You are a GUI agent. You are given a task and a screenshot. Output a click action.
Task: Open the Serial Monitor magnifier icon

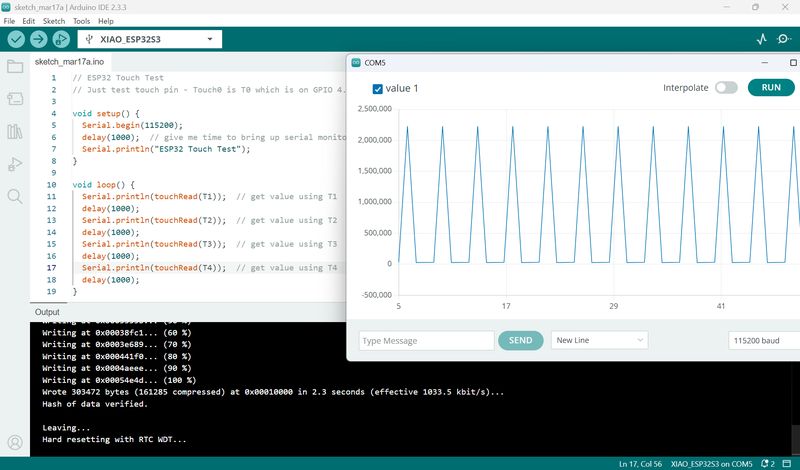[x=783, y=39]
